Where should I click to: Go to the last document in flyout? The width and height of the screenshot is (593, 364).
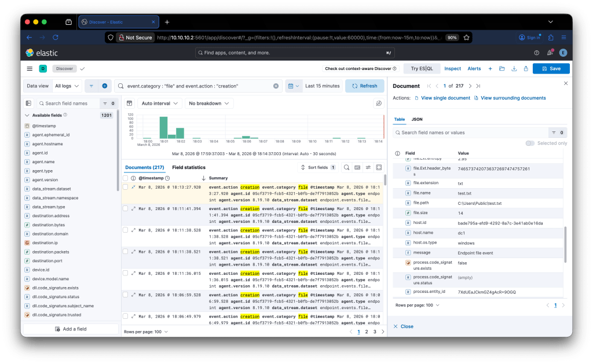point(478,86)
